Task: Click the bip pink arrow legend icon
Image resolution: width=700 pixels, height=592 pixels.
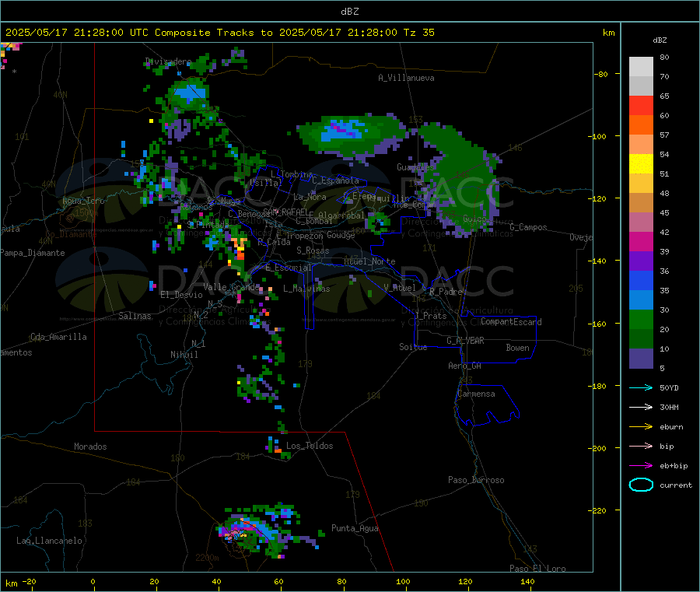Action: [x=641, y=446]
